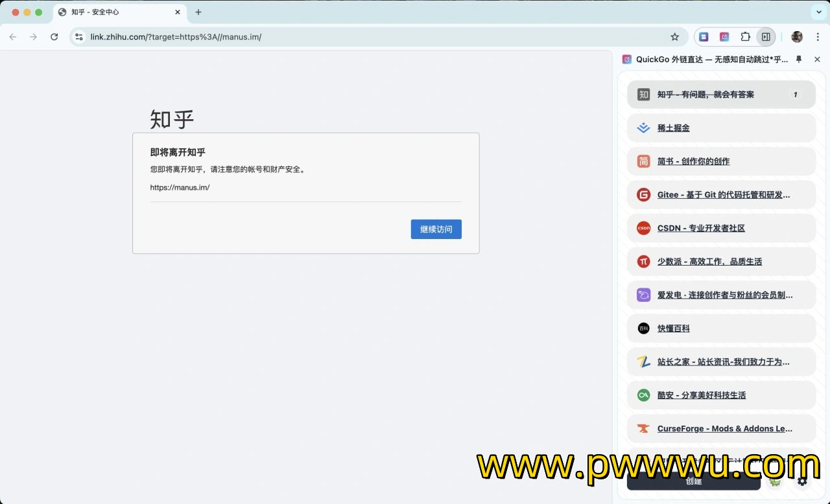Click the browser forward arrow
The width and height of the screenshot is (830, 504).
[34, 37]
